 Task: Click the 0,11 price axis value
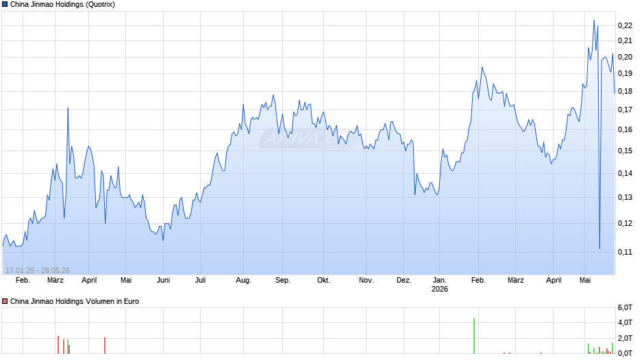coord(625,252)
